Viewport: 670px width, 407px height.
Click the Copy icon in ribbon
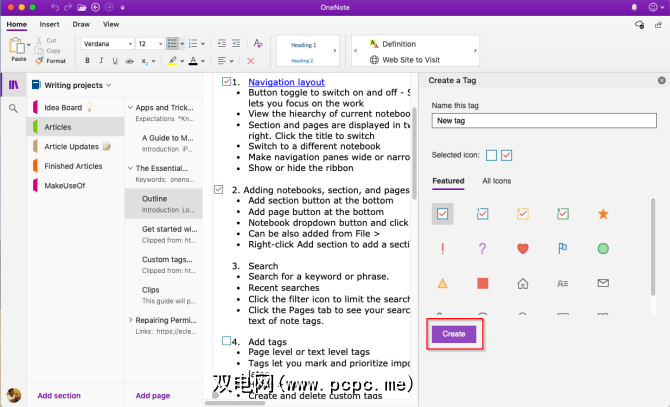tap(39, 50)
